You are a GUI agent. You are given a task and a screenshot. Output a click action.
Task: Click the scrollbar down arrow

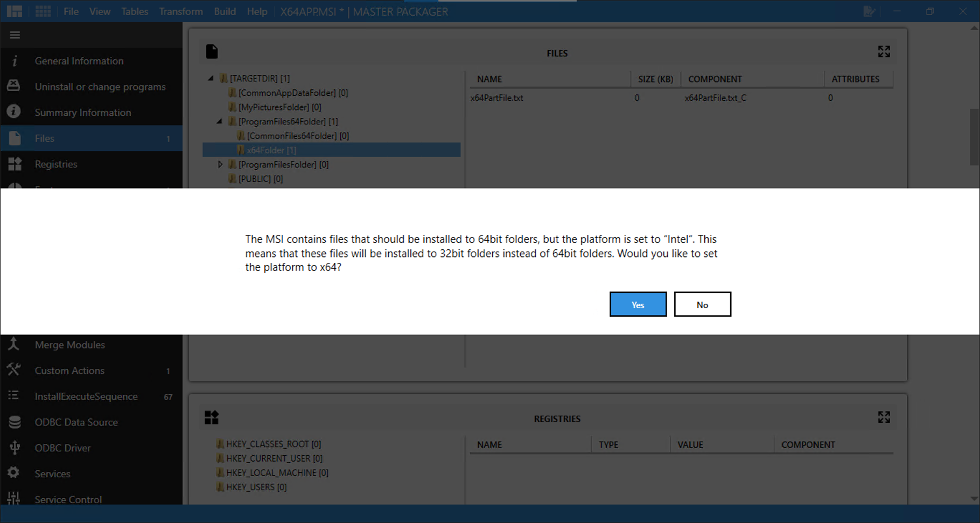click(974, 499)
